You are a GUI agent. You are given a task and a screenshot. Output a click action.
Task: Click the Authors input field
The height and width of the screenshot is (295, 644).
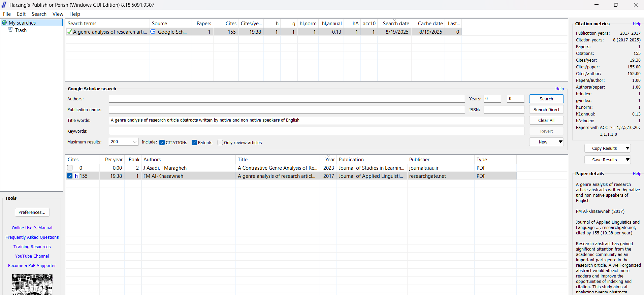pos(287,99)
